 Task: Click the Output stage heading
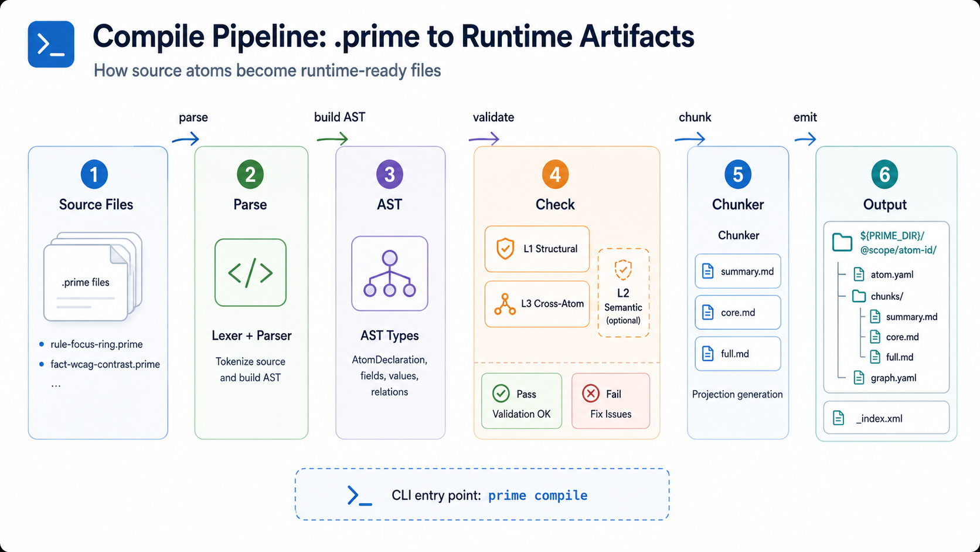pyautogui.click(x=885, y=205)
